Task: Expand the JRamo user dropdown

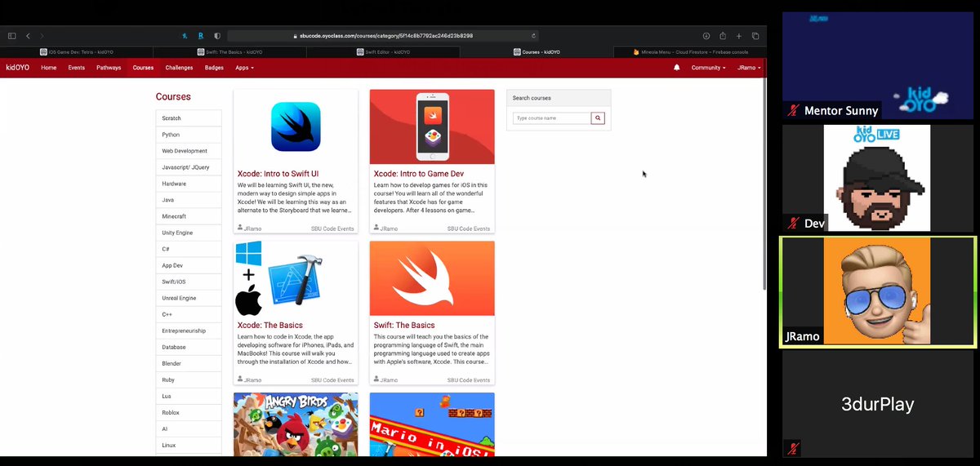Action: [x=749, y=68]
